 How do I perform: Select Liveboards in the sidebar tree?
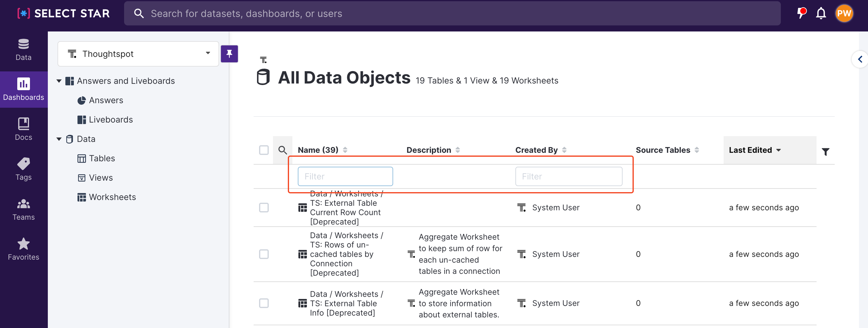[110, 120]
